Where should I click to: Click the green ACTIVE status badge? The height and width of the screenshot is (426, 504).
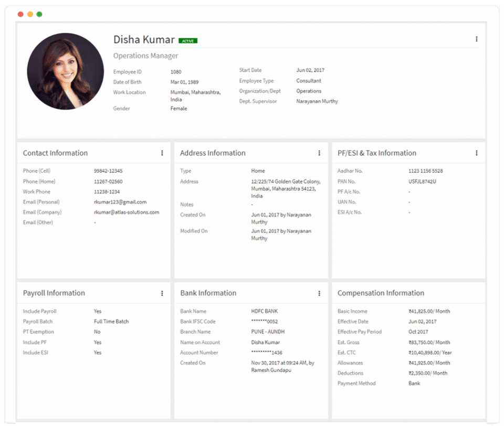click(x=188, y=40)
